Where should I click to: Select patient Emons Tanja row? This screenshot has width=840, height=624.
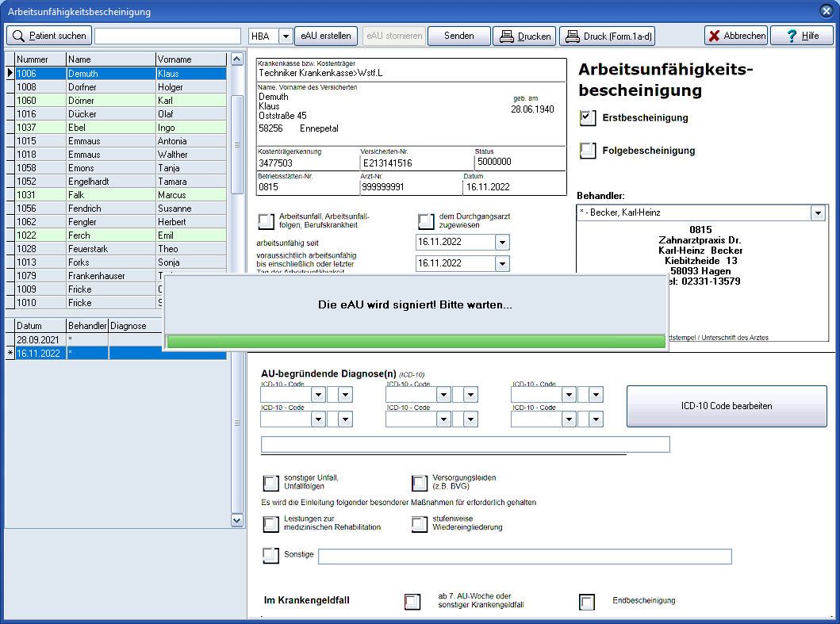121,167
